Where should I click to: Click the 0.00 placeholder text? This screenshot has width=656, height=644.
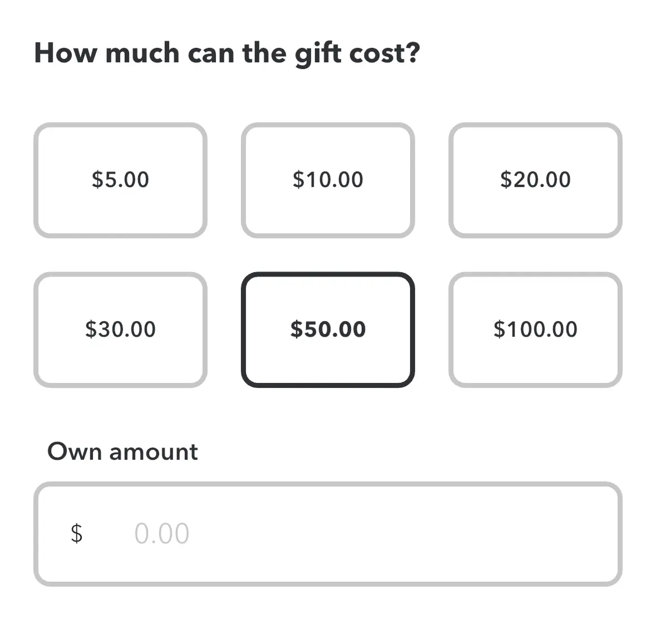(162, 533)
